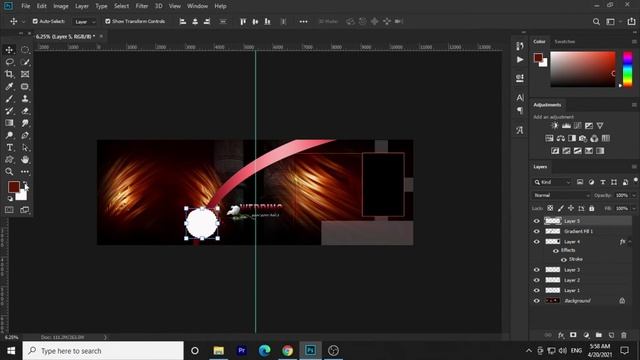Screen dimensions: 640x360
Task: Collapse Layer 4 effects list arrow
Action: (630, 242)
